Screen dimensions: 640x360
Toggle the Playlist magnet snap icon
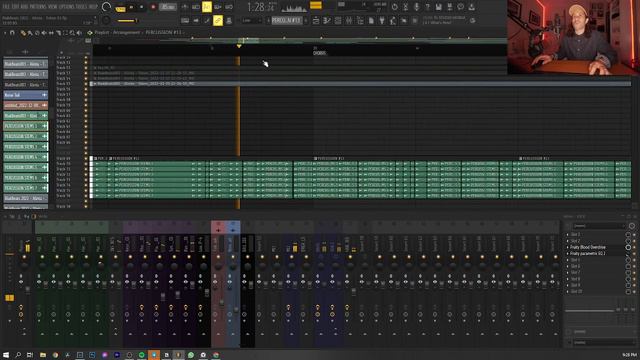(x=12, y=32)
